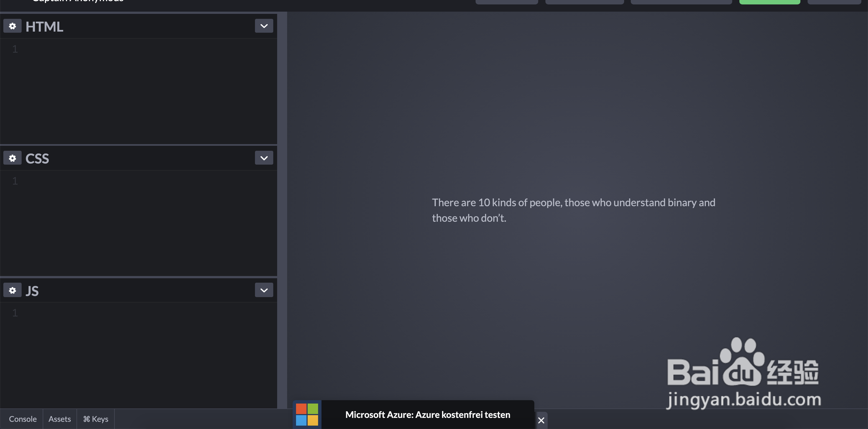Screen dimensions: 868x429
Task: Click the CSS panel title
Action: tap(37, 159)
